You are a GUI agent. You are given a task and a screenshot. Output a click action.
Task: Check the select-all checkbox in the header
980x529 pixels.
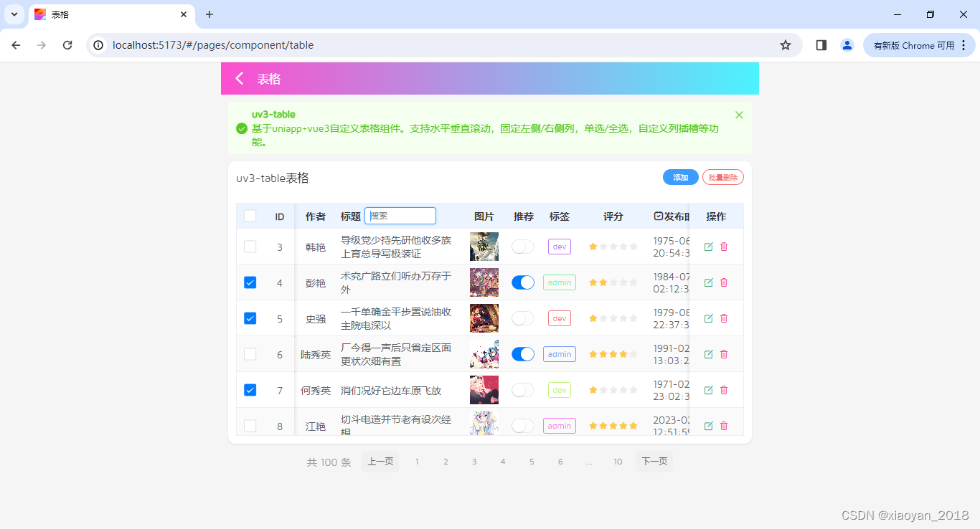click(x=250, y=216)
